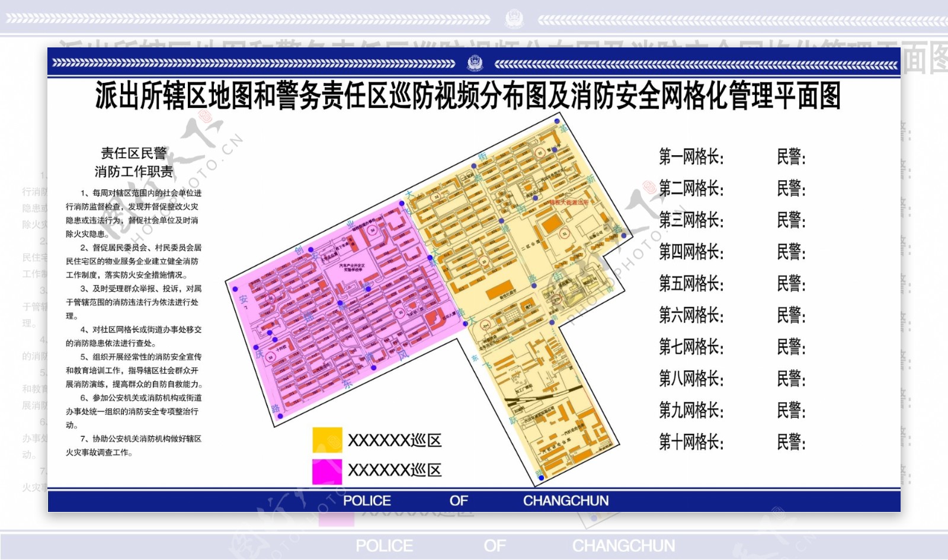Click 民警 in the 第一网格长 row
948x560 pixels.
(792, 157)
